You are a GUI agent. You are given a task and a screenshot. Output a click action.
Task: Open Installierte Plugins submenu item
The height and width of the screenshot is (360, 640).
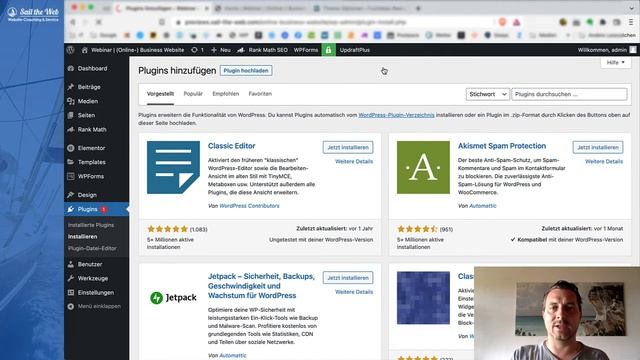coord(91,225)
